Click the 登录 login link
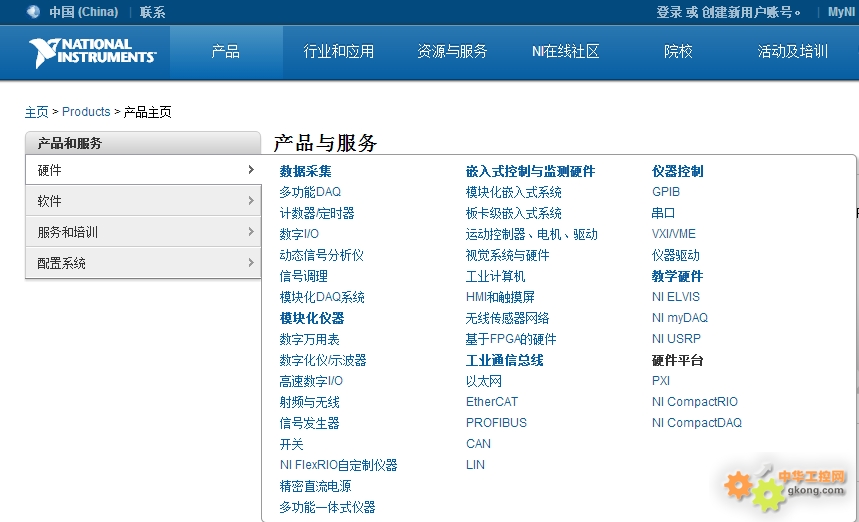Image resolution: width=859 pixels, height=522 pixels. click(669, 12)
